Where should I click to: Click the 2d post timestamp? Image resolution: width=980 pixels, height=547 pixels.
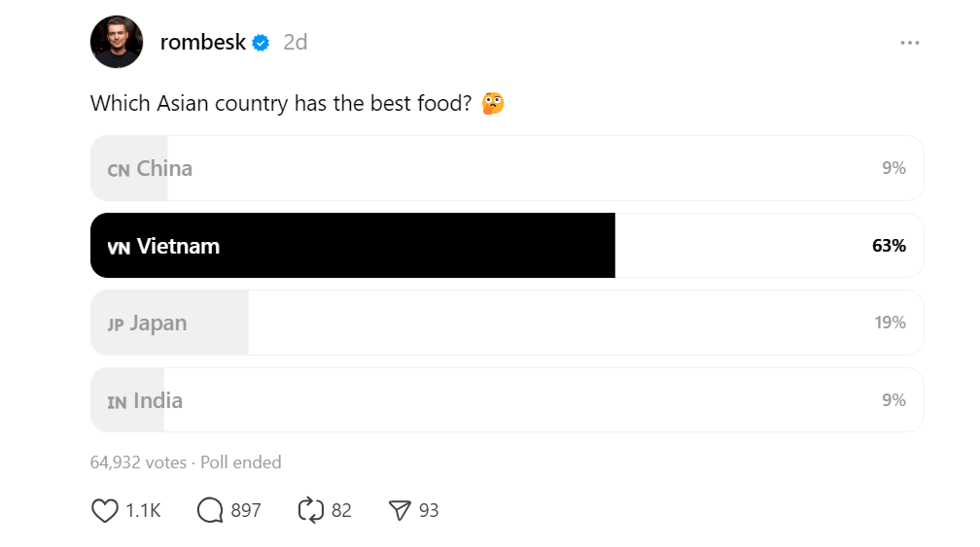point(295,43)
